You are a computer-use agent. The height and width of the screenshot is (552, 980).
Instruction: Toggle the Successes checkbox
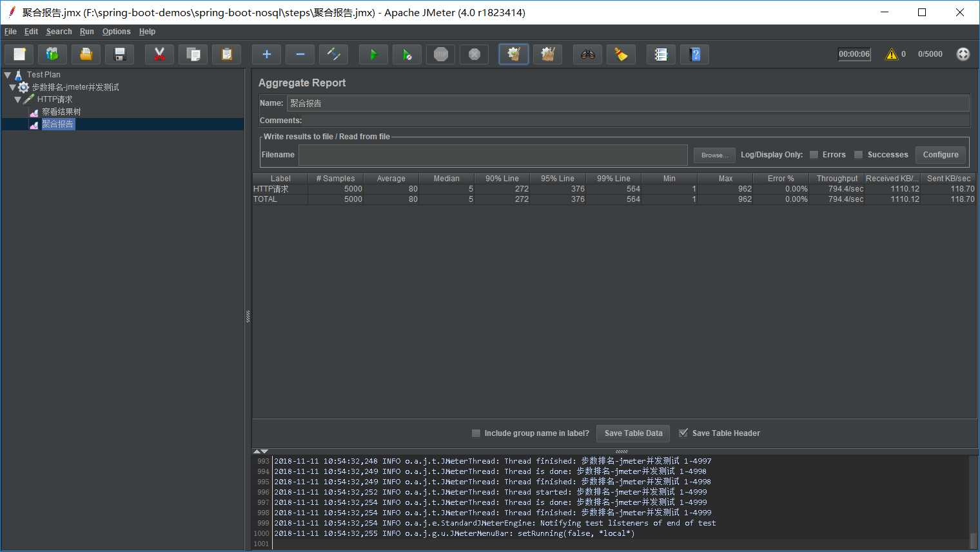click(858, 155)
